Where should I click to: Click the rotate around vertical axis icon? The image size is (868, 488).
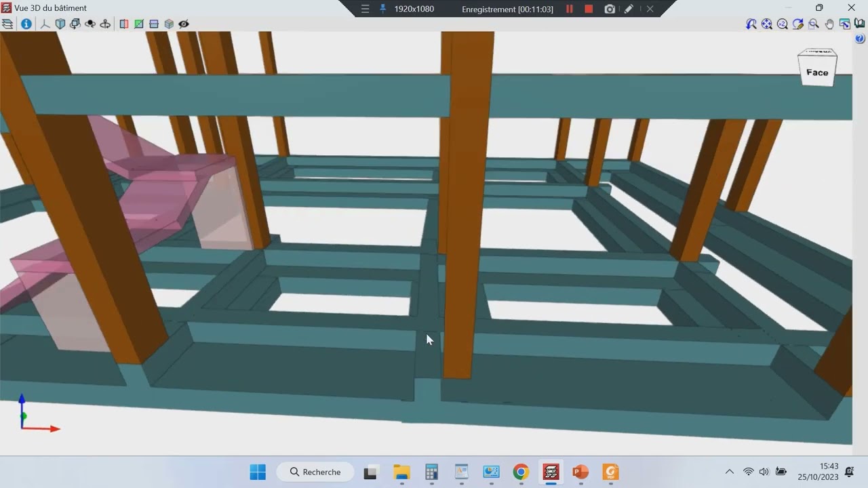(x=105, y=24)
